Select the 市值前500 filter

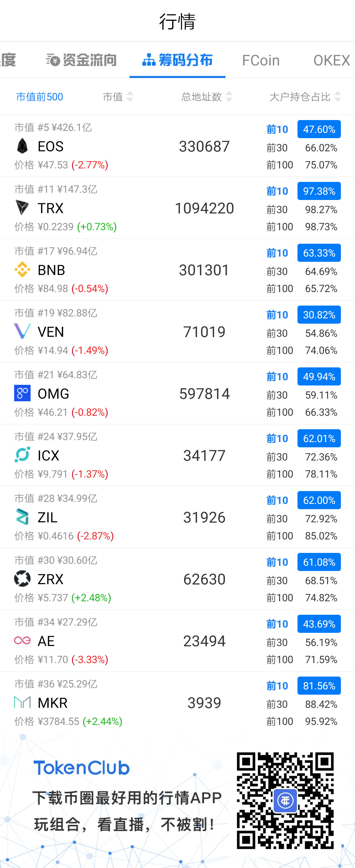[39, 97]
